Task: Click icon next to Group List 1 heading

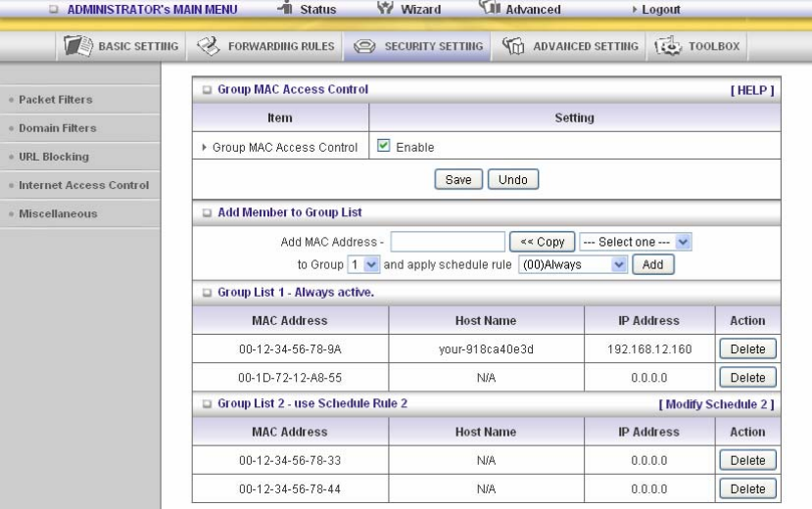Action: (x=207, y=293)
